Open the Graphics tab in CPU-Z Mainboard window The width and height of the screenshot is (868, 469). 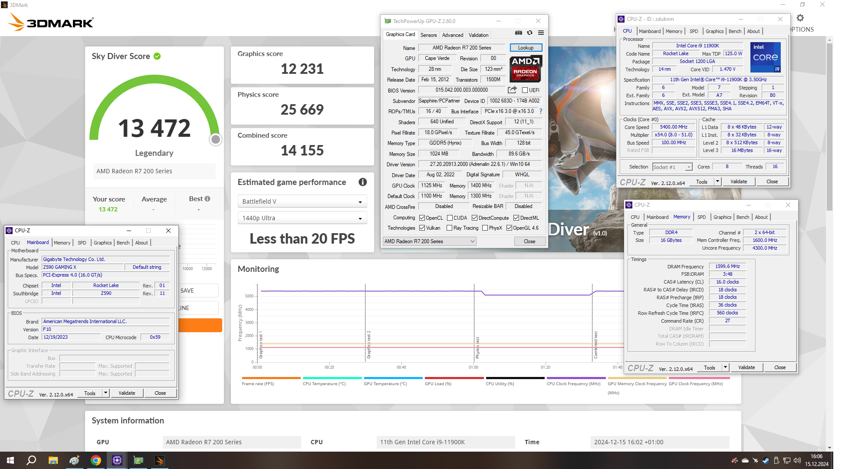pyautogui.click(x=103, y=243)
